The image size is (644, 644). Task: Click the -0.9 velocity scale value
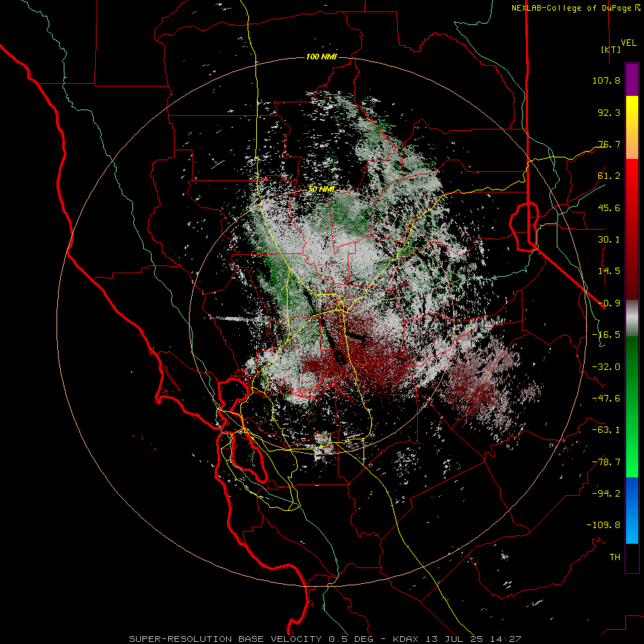pos(609,303)
